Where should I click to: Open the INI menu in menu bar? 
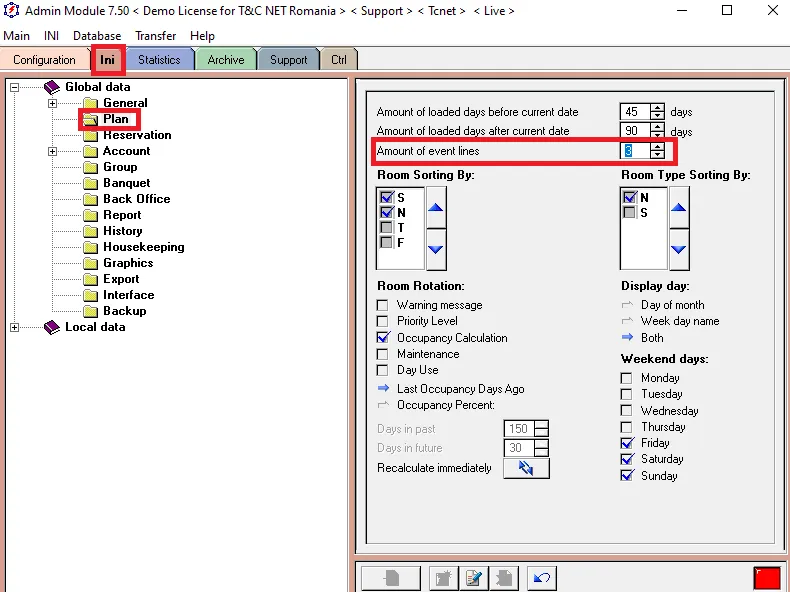pos(51,36)
